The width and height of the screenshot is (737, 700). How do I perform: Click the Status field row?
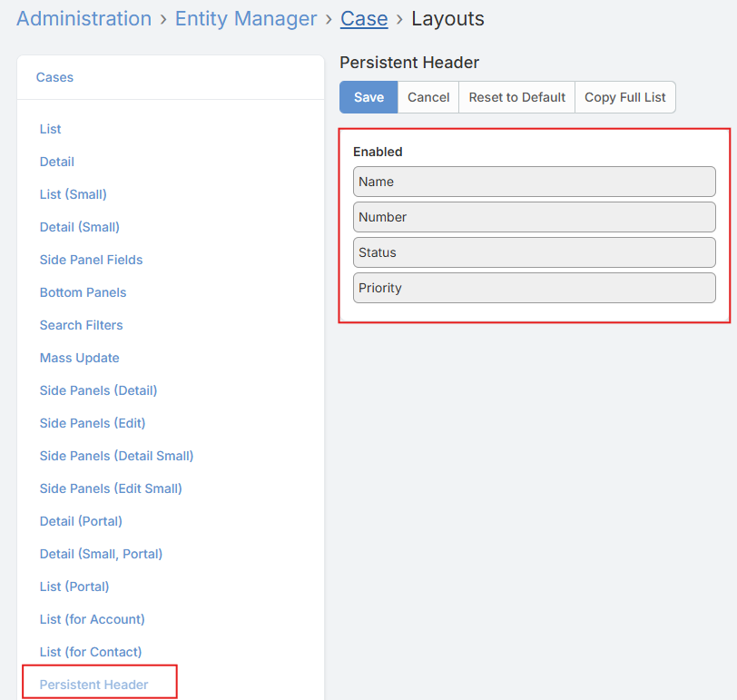click(534, 252)
